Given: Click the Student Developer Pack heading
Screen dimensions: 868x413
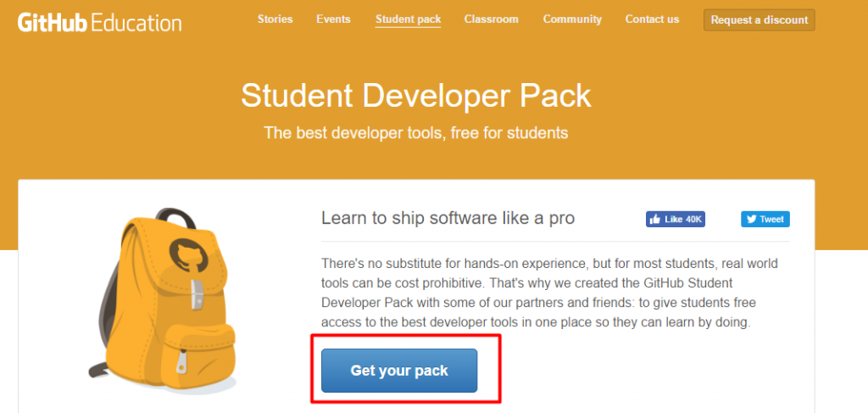Looking at the screenshot, I should pyautogui.click(x=415, y=96).
